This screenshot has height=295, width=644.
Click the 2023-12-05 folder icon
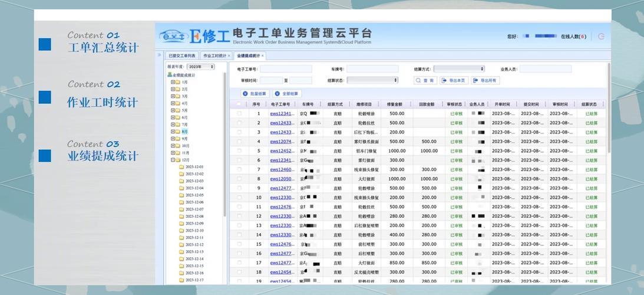tap(181, 195)
